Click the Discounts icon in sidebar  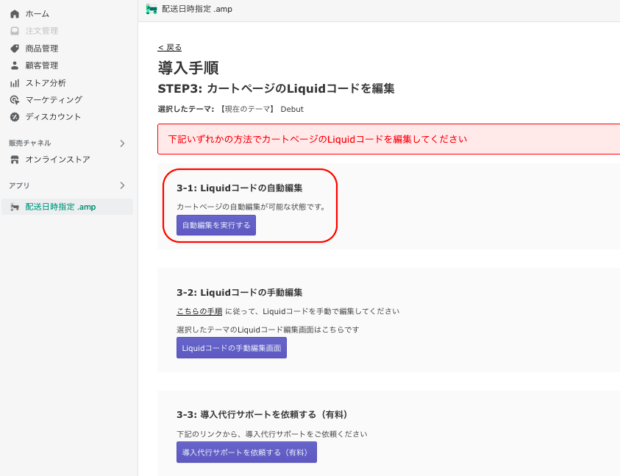click(14, 116)
